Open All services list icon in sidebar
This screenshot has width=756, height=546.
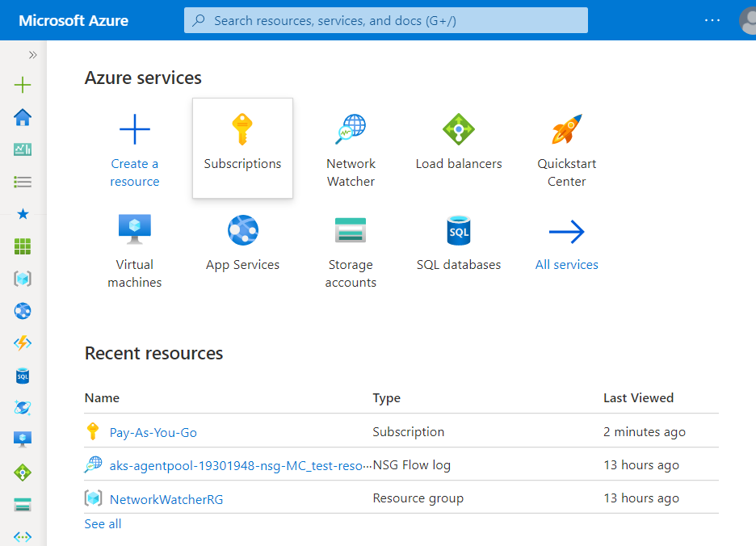coord(23,182)
